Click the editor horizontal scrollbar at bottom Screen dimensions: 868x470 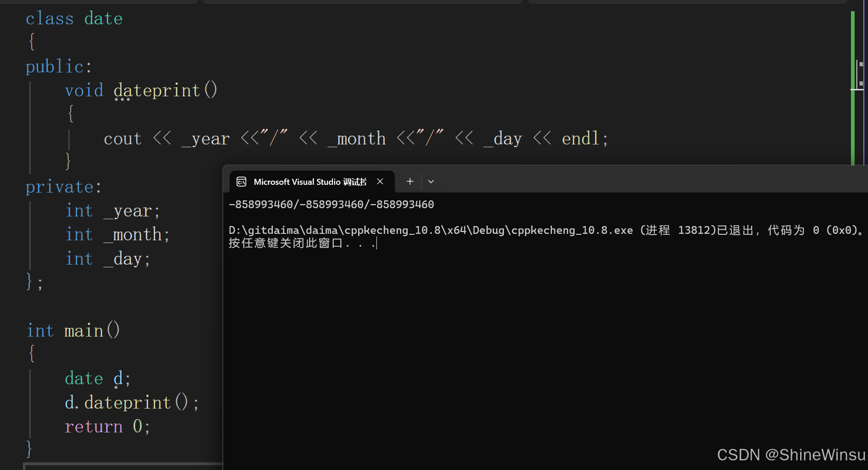(x=123, y=466)
